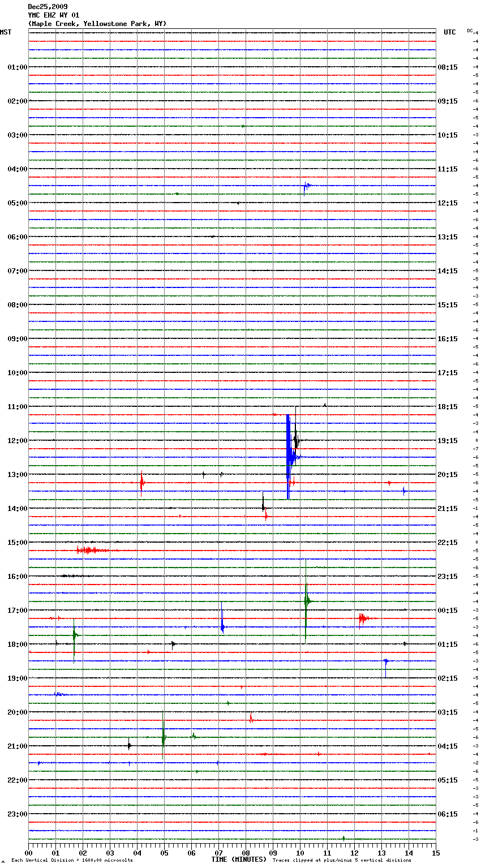Click the '21:15' UTC time label
Viewport: 481px width, 868px height.
(448, 509)
